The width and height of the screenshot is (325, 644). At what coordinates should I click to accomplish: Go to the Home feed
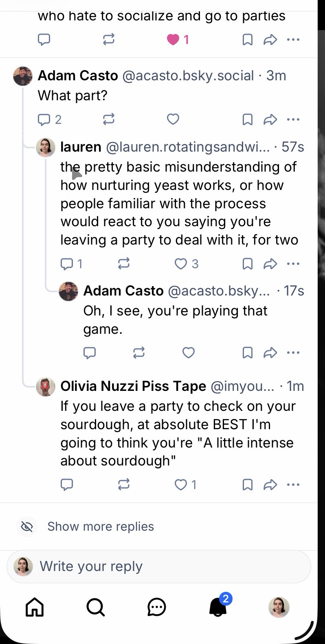35,607
